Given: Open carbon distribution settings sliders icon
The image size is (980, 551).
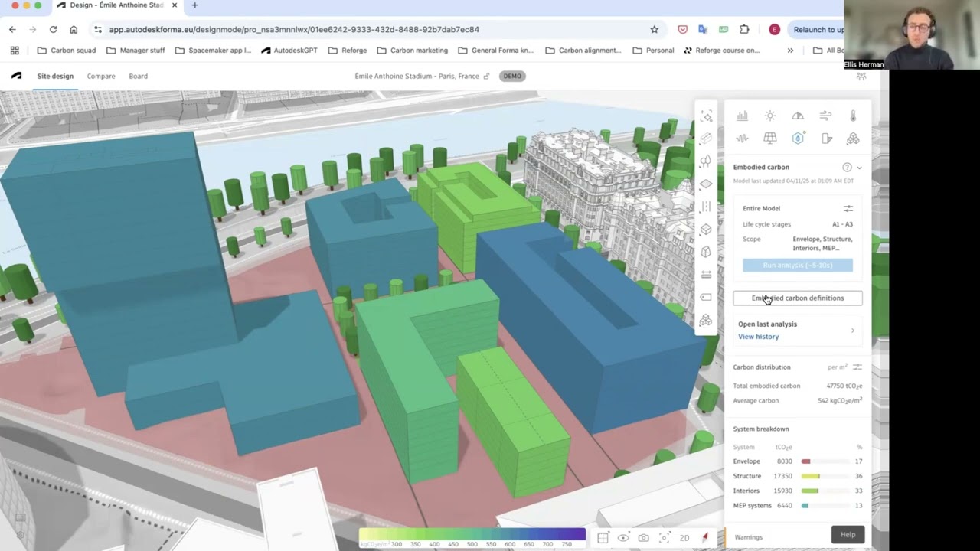Looking at the screenshot, I should tap(857, 367).
